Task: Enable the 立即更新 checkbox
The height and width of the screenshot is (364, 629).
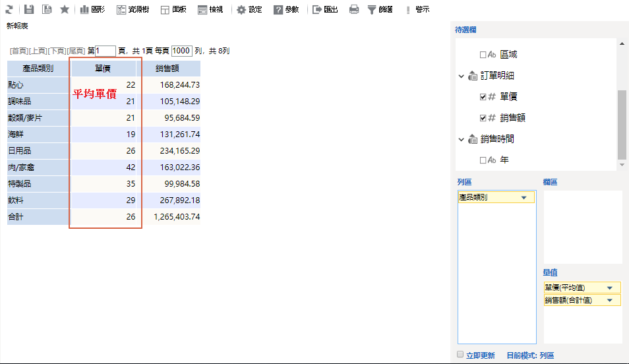Action: (460, 355)
